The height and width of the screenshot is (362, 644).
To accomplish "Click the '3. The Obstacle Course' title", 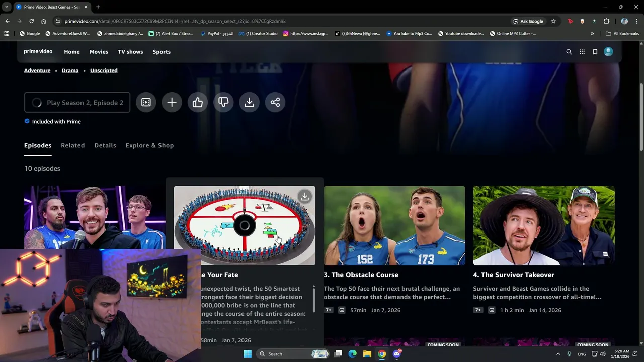I will tap(361, 275).
